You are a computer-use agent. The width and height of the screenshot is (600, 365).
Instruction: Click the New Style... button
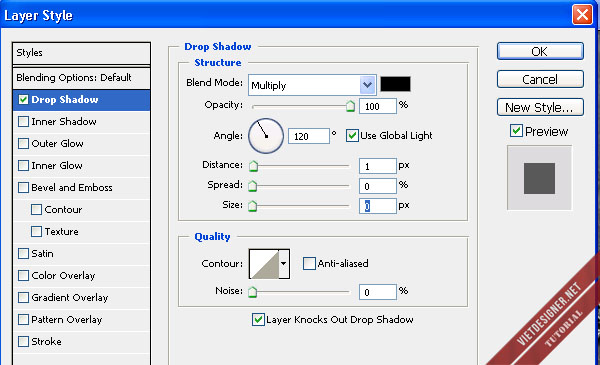pos(540,107)
